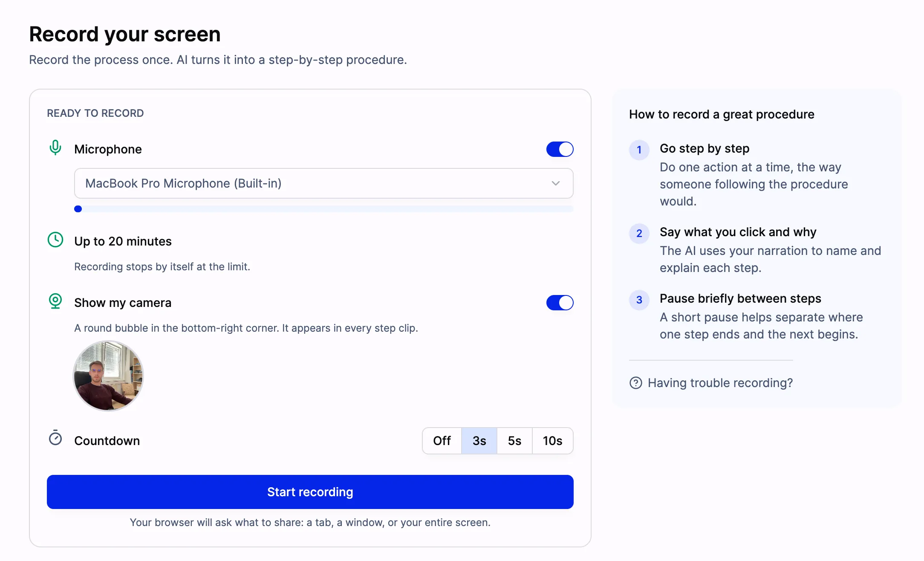Click the microphone selector chevron arrow
The height and width of the screenshot is (561, 924).
tap(555, 183)
